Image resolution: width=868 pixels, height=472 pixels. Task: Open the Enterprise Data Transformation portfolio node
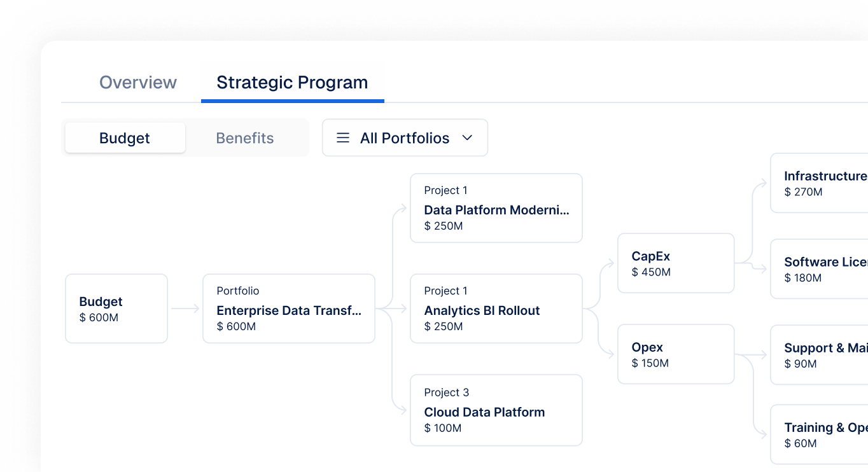[x=289, y=309]
